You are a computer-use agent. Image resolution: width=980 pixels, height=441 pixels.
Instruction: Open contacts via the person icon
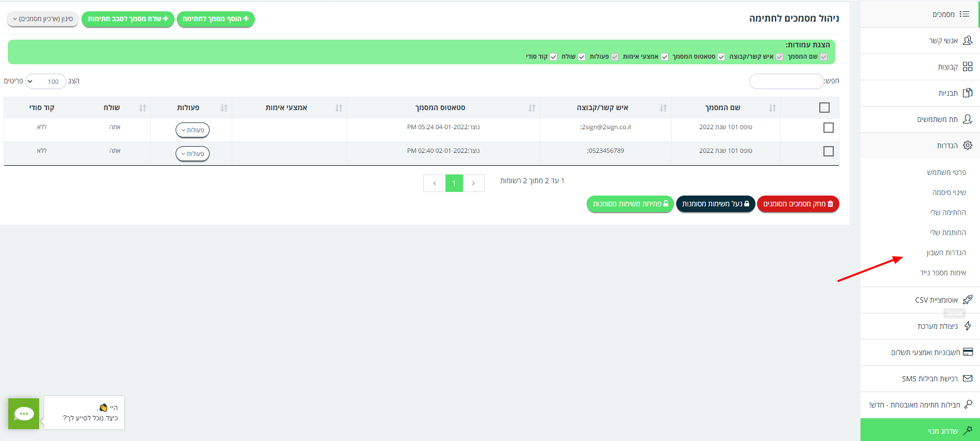(x=967, y=41)
